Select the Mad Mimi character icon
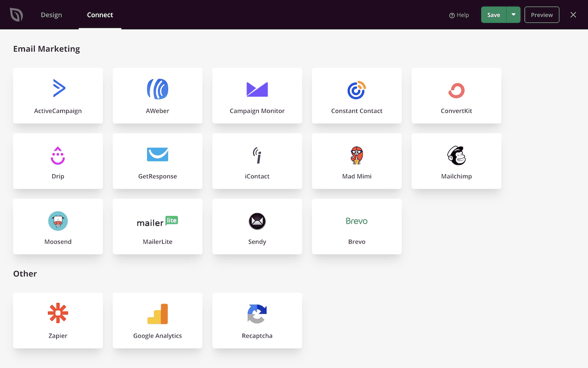This screenshot has width=588, height=368. [357, 155]
